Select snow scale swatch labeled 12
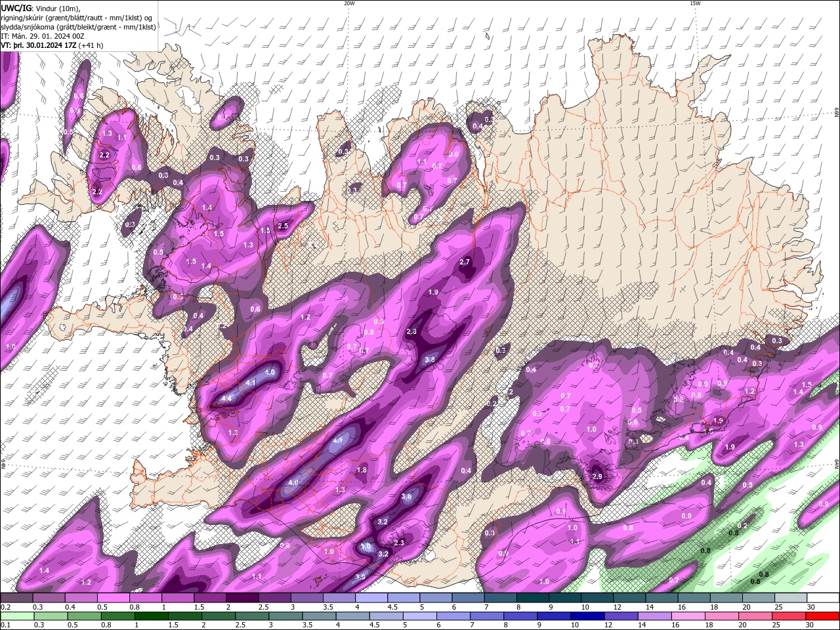840x630 pixels. (630, 598)
